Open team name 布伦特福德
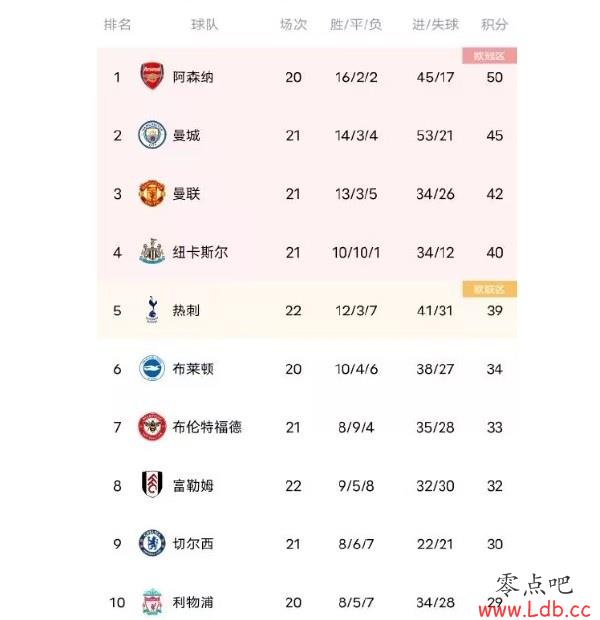Viewport: 600px width, 620px height. pos(207,427)
